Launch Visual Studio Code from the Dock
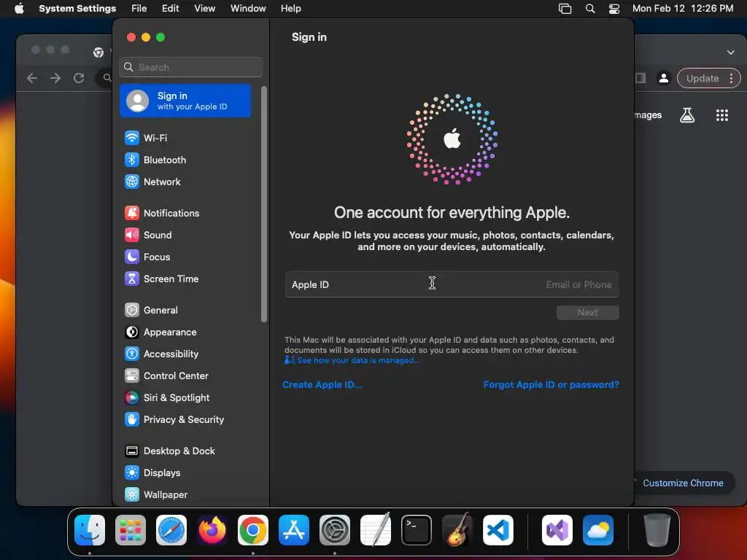The width and height of the screenshot is (747, 560). pyautogui.click(x=498, y=530)
